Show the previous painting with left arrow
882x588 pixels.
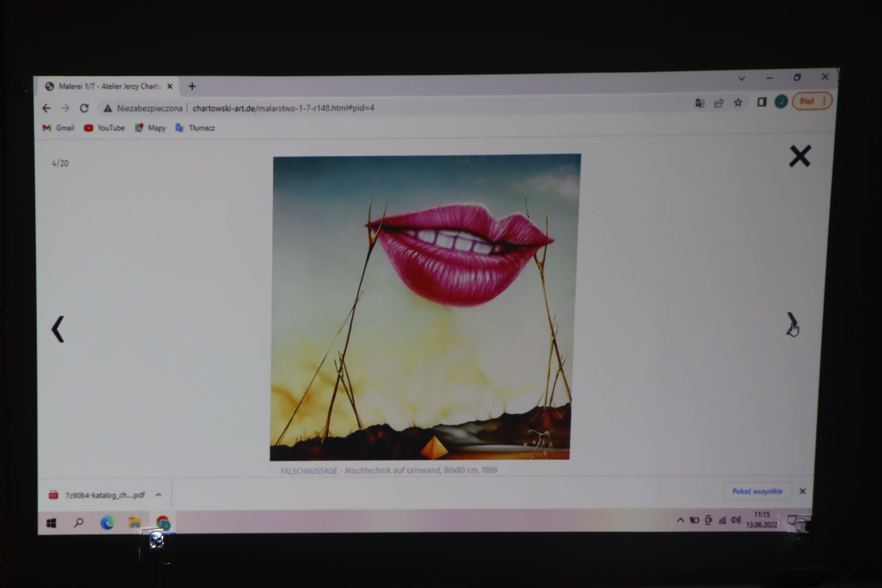58,329
